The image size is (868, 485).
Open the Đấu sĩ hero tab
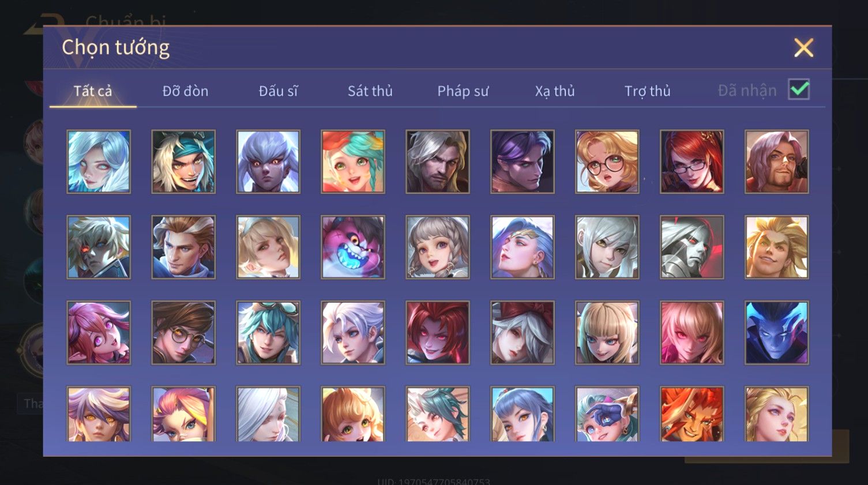(278, 91)
